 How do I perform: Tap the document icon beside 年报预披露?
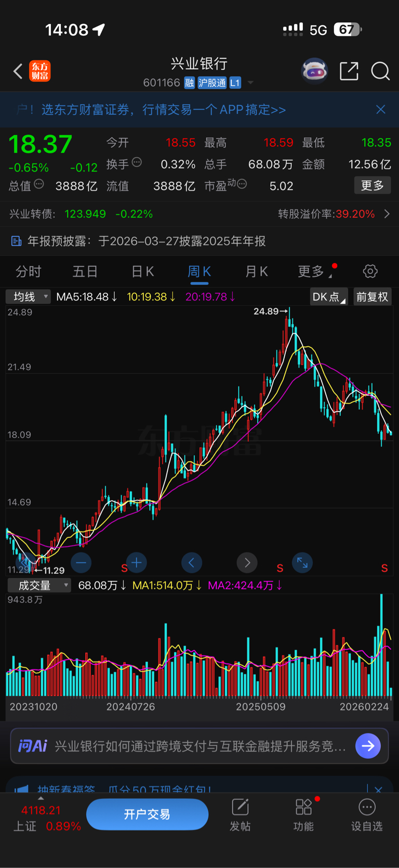coord(16,241)
